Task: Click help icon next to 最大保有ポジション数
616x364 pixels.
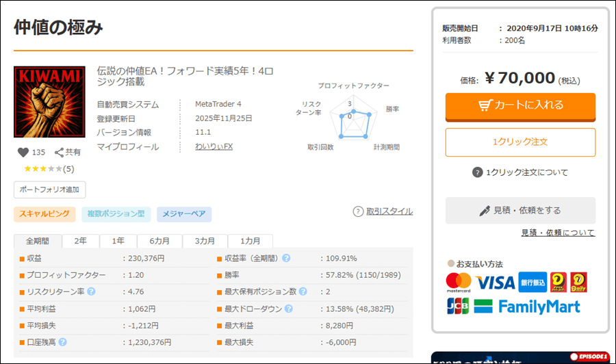Action: (x=303, y=292)
